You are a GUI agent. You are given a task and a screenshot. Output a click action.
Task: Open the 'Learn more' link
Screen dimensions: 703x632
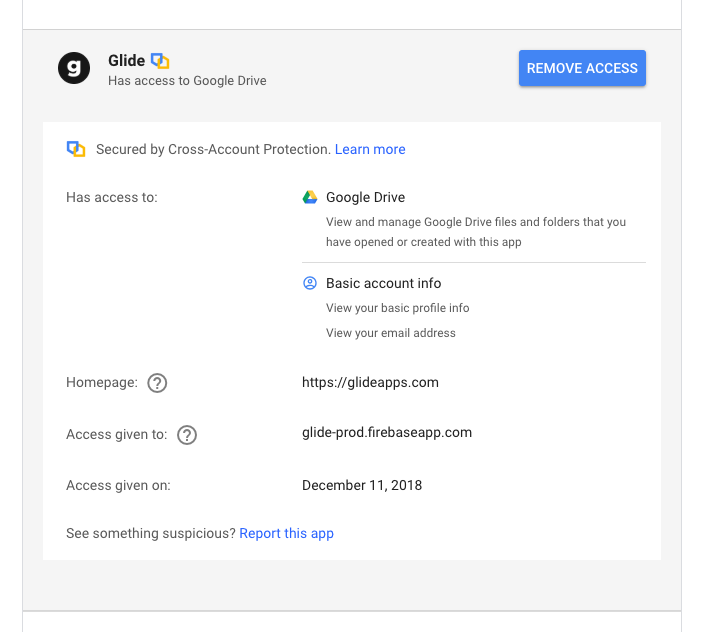coord(370,149)
